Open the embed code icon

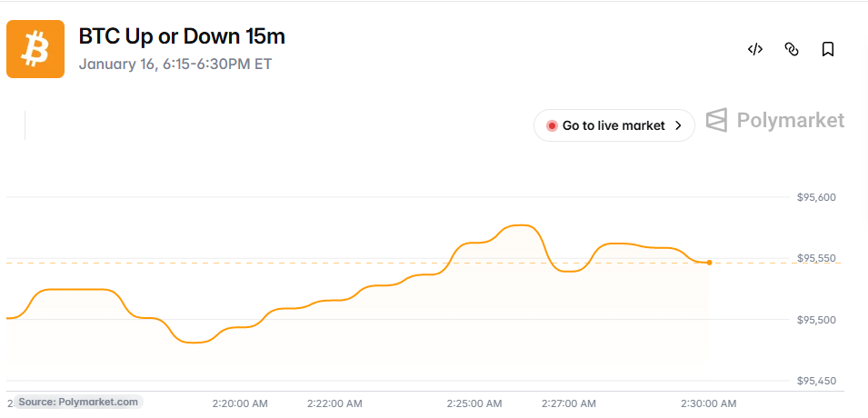click(x=755, y=49)
